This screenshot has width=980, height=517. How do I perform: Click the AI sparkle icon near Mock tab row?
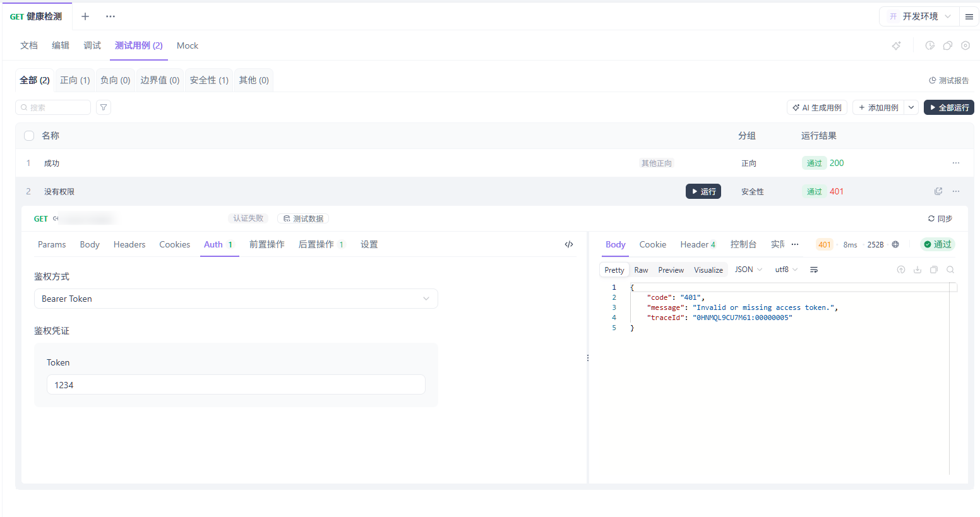pyautogui.click(x=896, y=45)
